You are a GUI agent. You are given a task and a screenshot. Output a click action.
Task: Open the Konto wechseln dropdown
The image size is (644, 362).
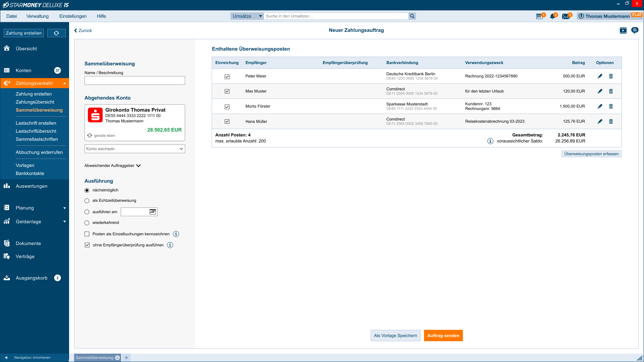point(135,149)
